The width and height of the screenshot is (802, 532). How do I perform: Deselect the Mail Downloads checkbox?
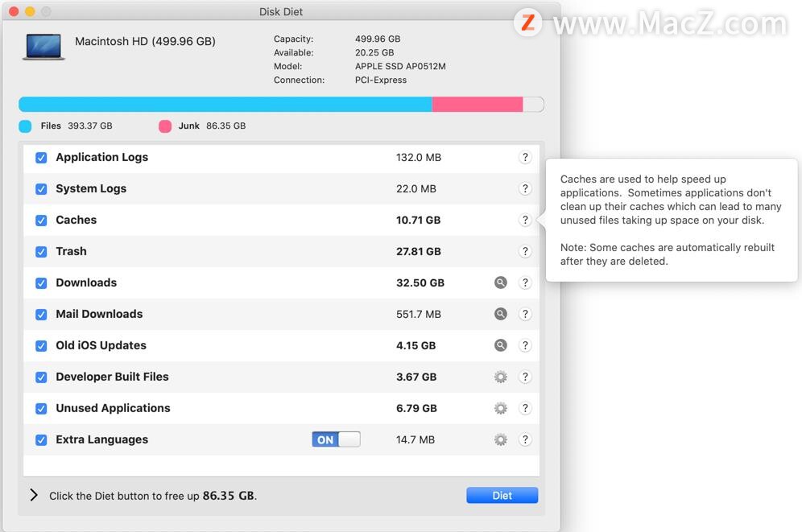(41, 315)
